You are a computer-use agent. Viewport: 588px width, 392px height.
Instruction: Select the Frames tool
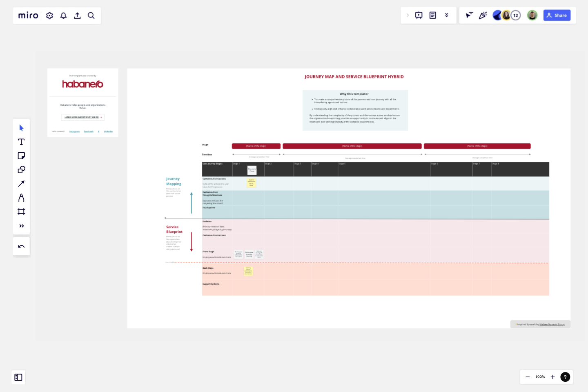[21, 211]
